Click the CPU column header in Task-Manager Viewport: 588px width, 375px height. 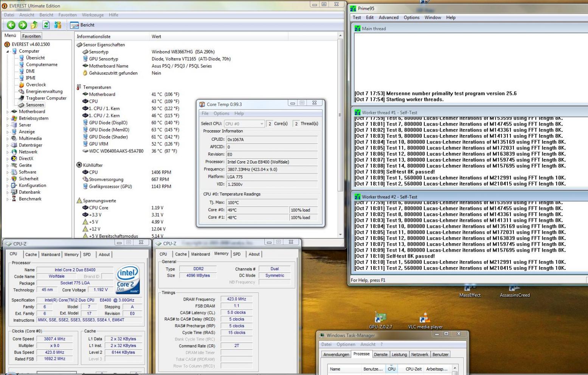click(392, 369)
